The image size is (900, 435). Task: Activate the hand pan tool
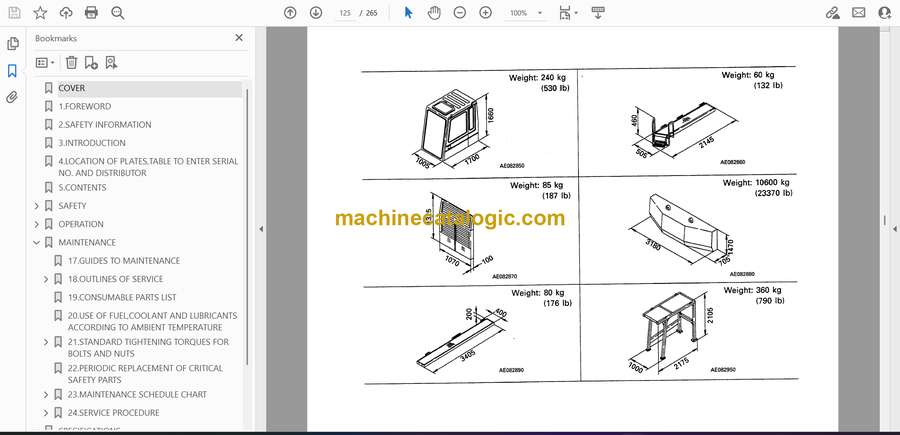click(x=435, y=13)
